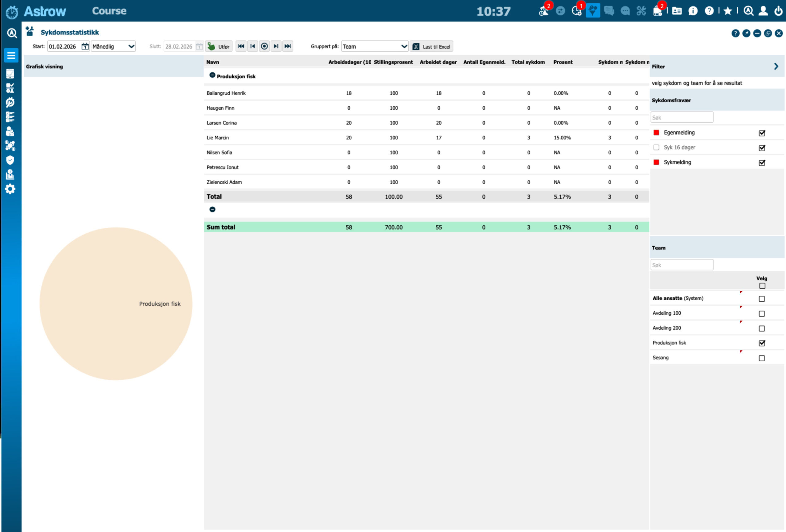Check the Avdeling 100 team checkbox

pyautogui.click(x=762, y=313)
